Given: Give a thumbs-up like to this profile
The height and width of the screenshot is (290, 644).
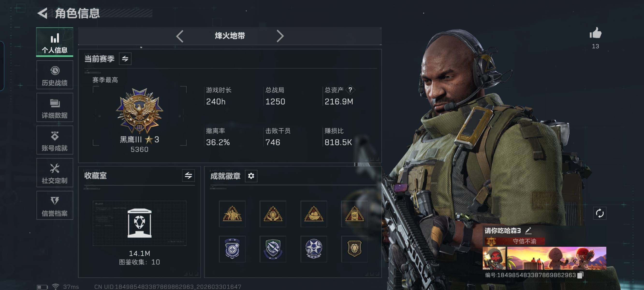Looking at the screenshot, I should pyautogui.click(x=595, y=33).
